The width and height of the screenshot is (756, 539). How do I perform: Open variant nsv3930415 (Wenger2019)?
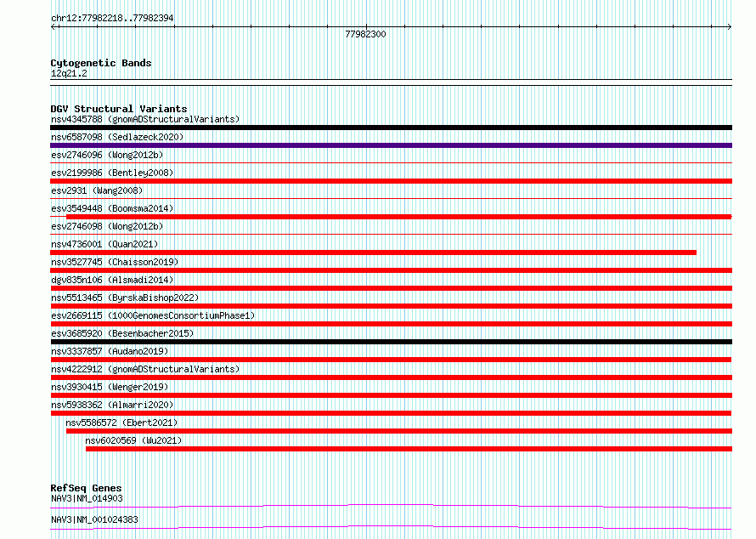110,387
